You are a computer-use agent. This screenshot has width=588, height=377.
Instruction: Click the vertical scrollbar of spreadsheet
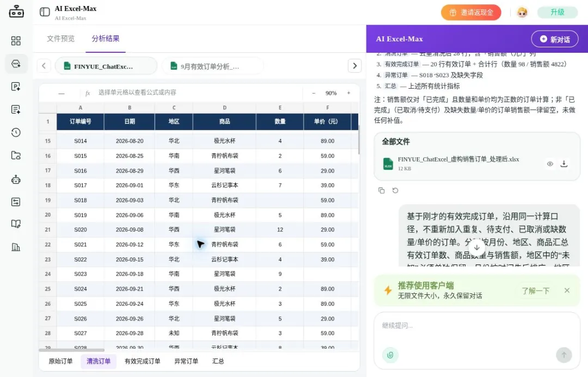tap(359, 139)
